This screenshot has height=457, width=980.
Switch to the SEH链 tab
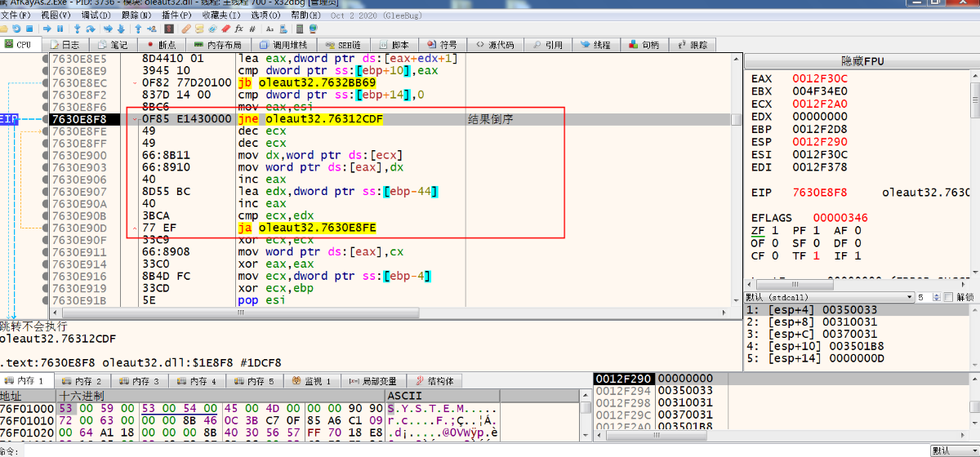(x=343, y=45)
